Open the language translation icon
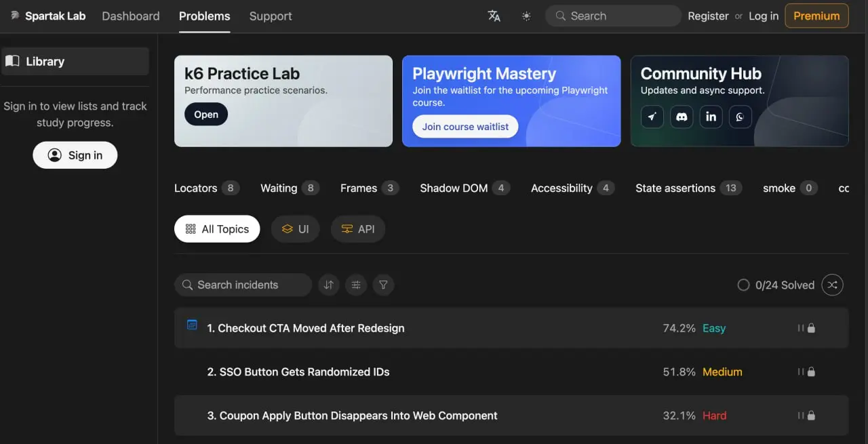This screenshot has height=444, width=868. click(494, 16)
